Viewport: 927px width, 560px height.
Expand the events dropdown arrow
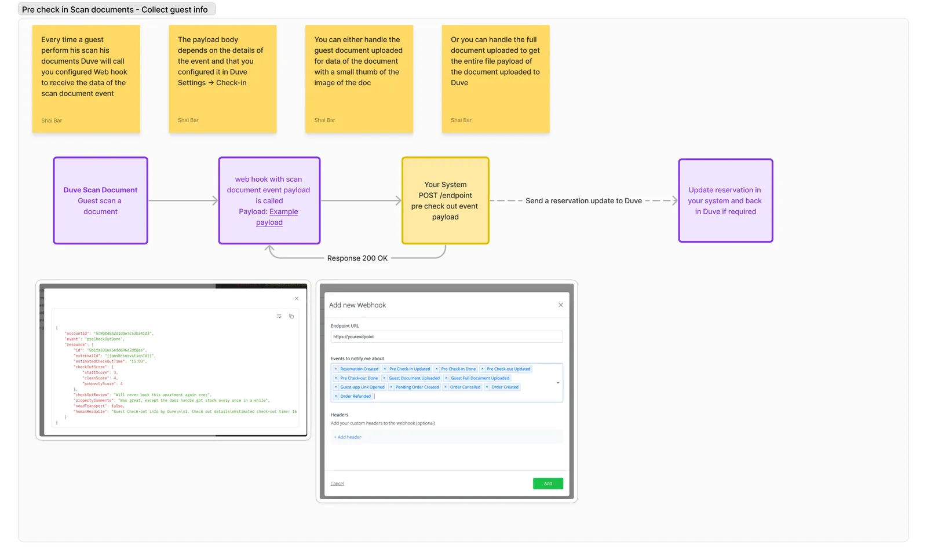click(x=558, y=383)
